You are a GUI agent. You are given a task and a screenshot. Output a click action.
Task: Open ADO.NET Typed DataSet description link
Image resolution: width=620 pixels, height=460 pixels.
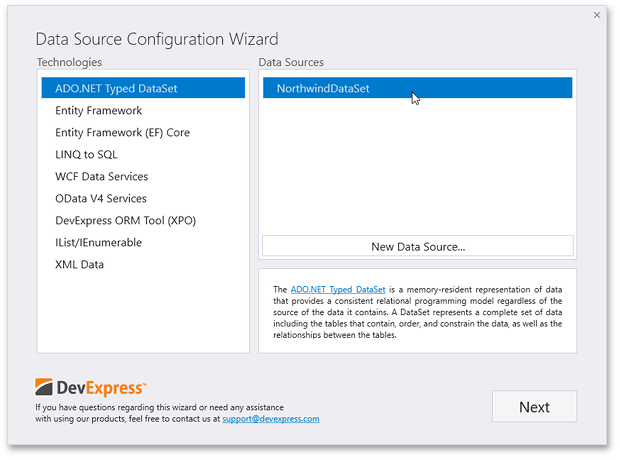point(338,290)
